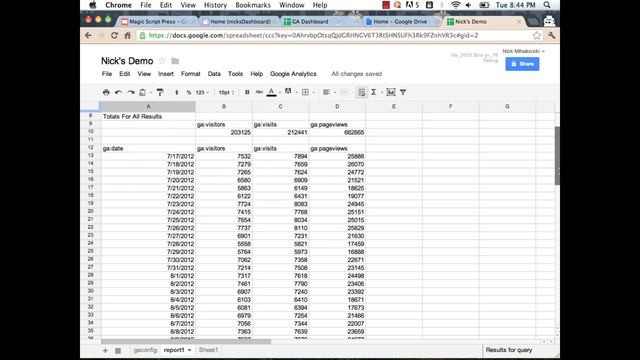Click the Nick's Demo document title

(x=127, y=61)
